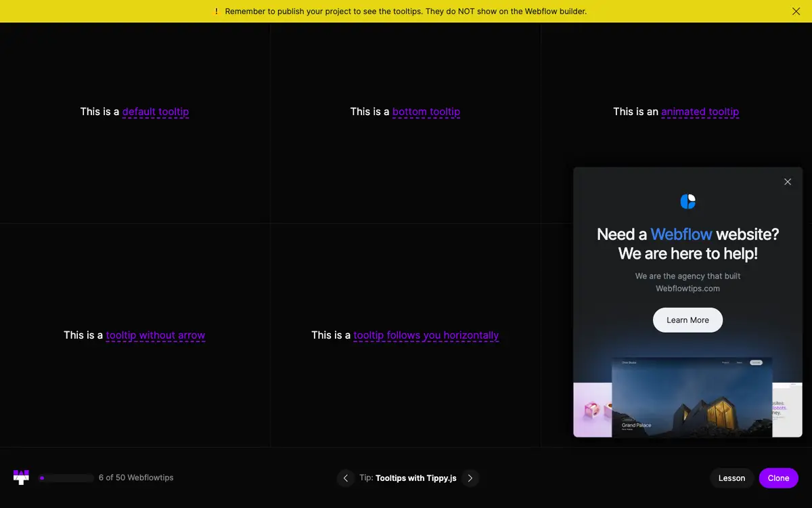
Task: Click the Webflowtips logo in footer
Action: [22, 478]
